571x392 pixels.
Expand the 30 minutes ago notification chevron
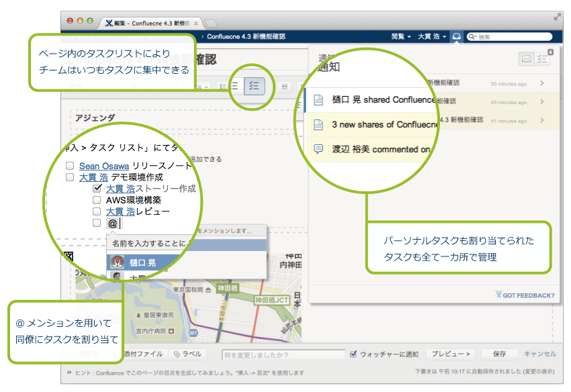pyautogui.click(x=542, y=83)
